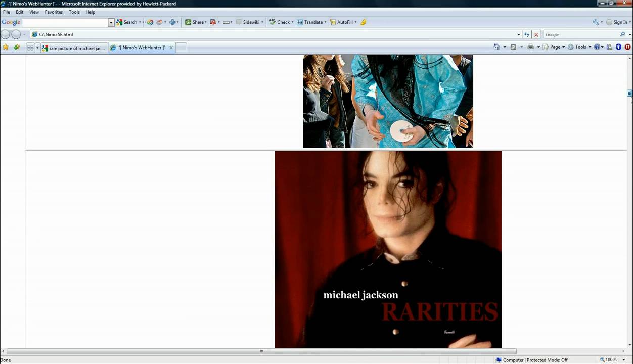Click the Michael Jackson Rarities image
The image size is (633, 364).
(388, 249)
